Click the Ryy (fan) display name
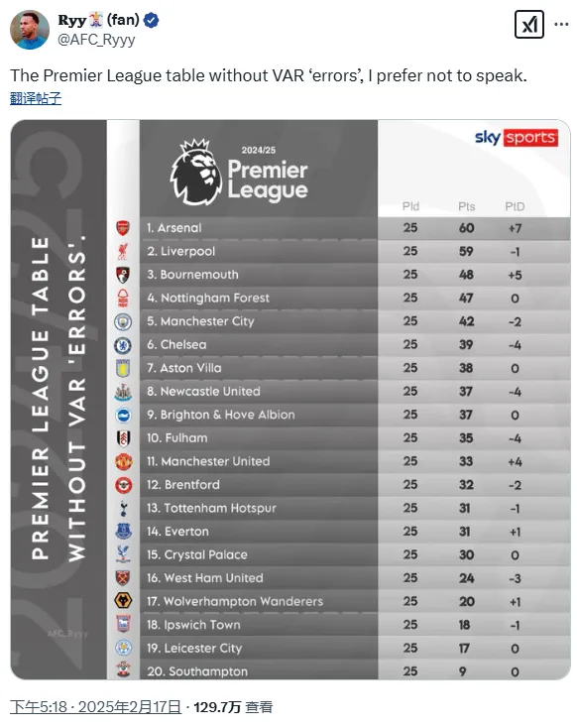577x728 pixels. click(x=98, y=20)
